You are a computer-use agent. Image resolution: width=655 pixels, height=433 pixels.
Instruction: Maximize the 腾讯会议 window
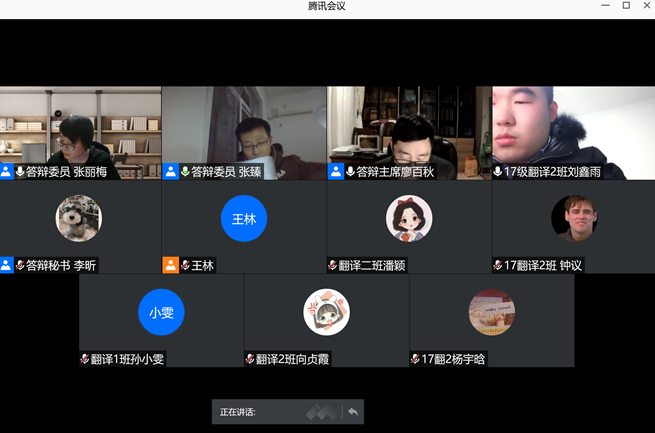[626, 5]
